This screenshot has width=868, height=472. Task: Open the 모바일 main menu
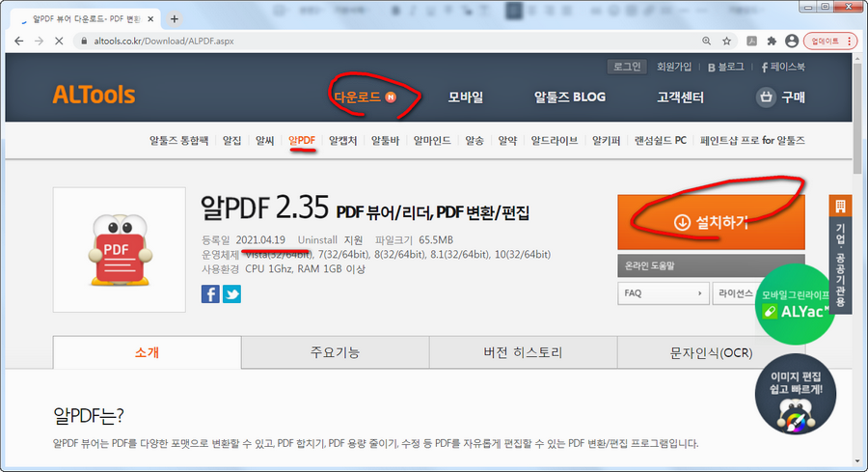point(466,97)
